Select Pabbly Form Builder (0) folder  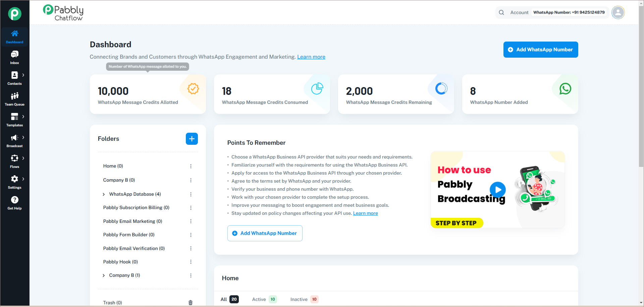point(129,235)
